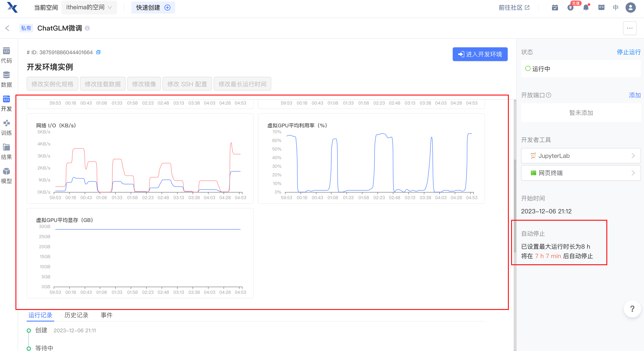Open the documentation book icon
Image resolution: width=644 pixels, height=351 pixels.
coord(601,8)
